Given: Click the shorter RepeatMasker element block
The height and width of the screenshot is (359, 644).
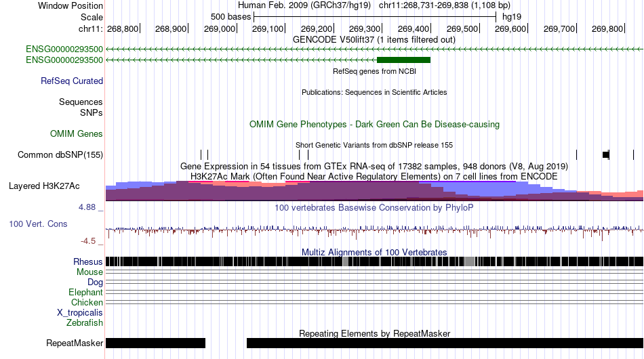Looking at the screenshot, I should pos(156,343).
